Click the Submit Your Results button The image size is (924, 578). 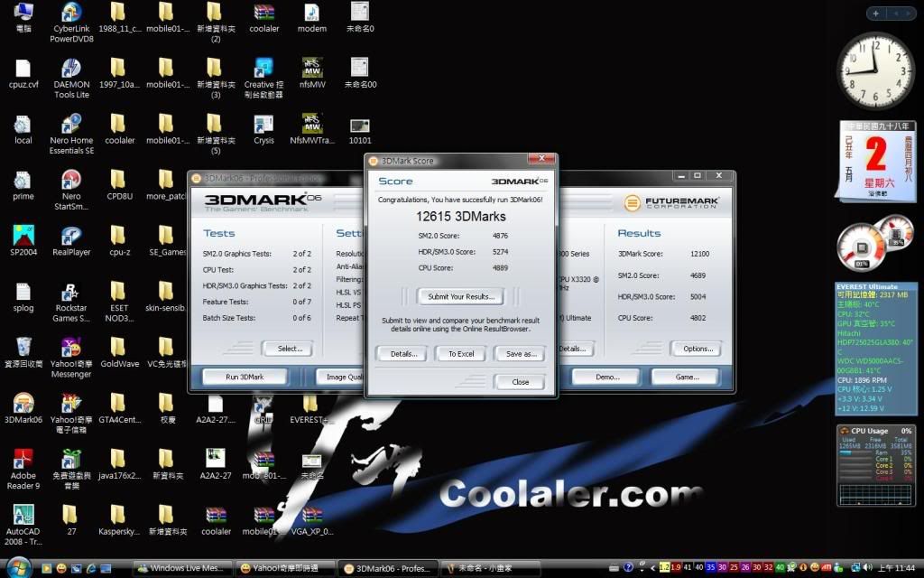(460, 296)
